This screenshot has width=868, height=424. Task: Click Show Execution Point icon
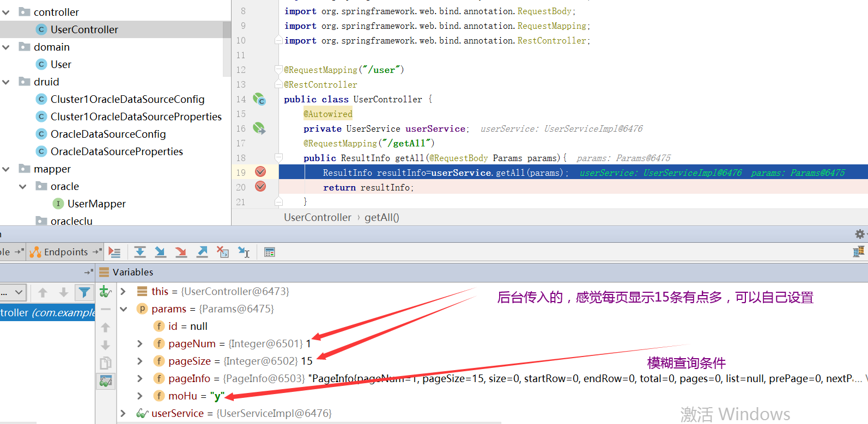tap(114, 252)
